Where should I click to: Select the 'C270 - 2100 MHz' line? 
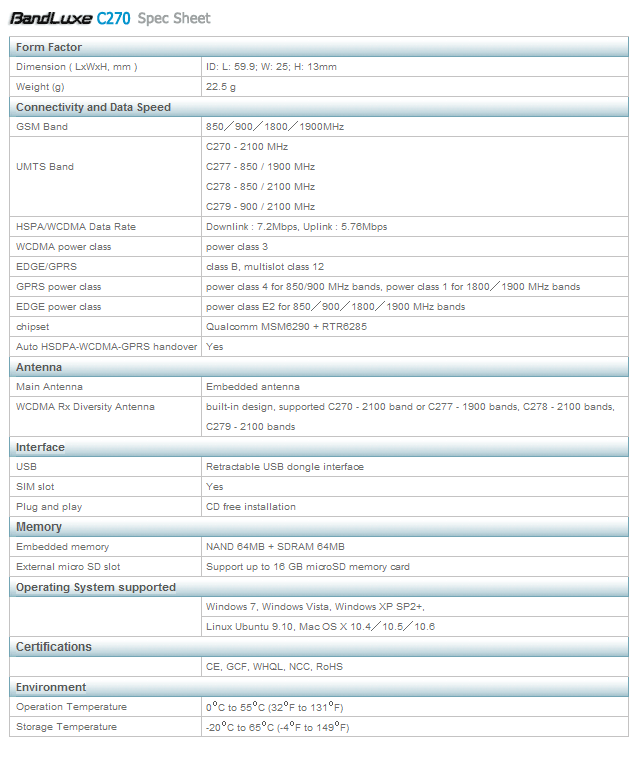pos(247,147)
